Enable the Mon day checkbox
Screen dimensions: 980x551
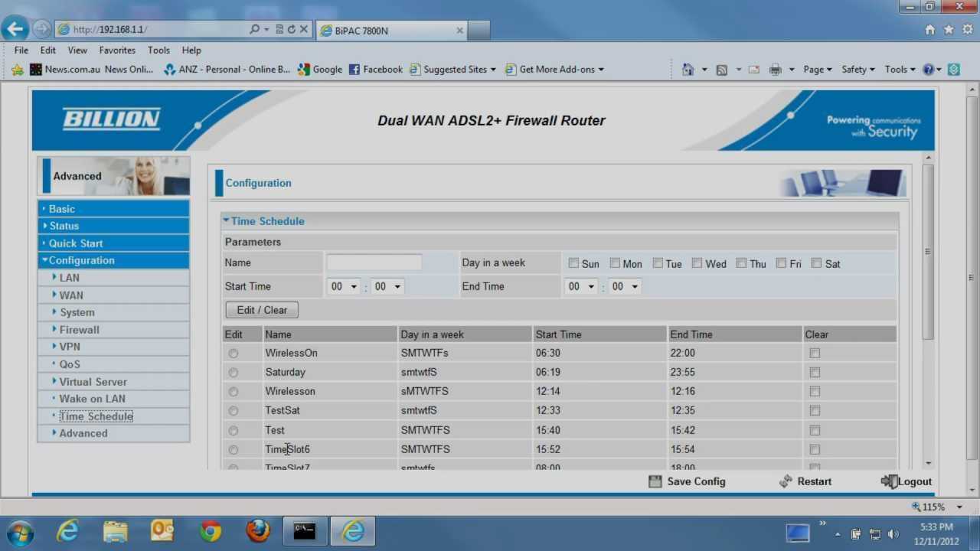coord(615,263)
